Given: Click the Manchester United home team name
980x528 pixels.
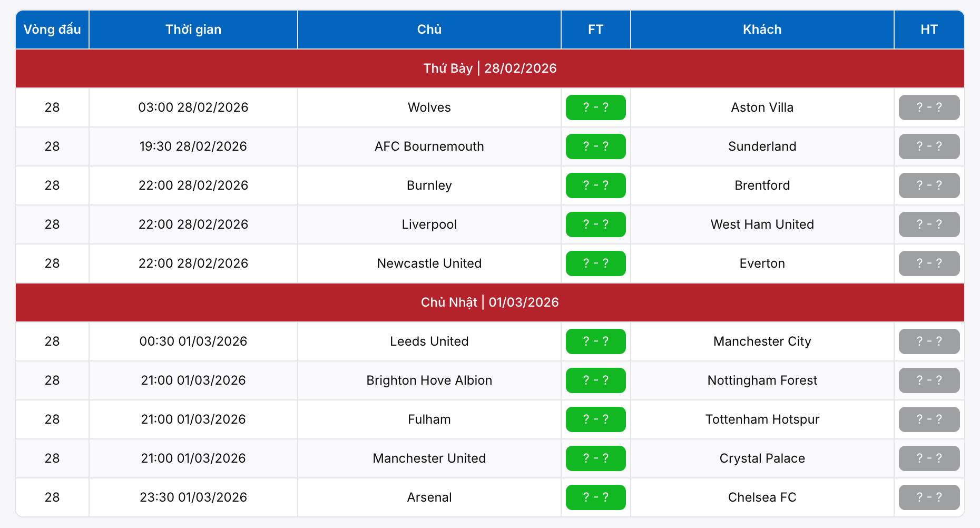Looking at the screenshot, I should pyautogui.click(x=429, y=458).
